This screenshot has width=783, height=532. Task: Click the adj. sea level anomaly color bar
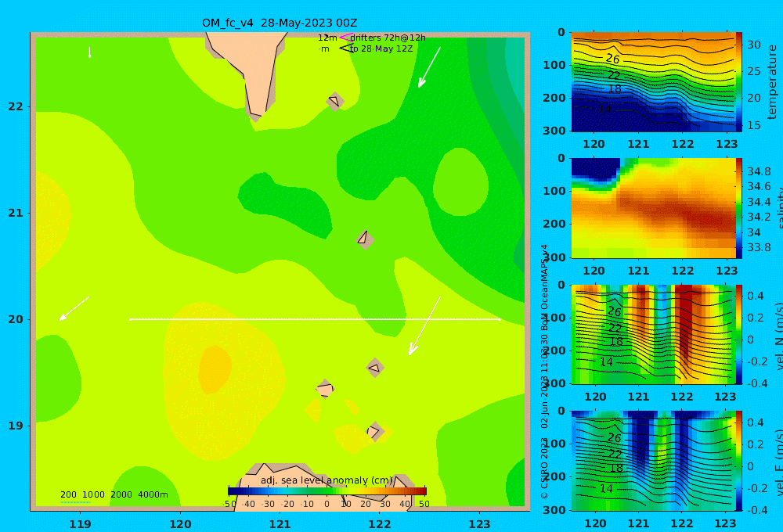pos(327,491)
